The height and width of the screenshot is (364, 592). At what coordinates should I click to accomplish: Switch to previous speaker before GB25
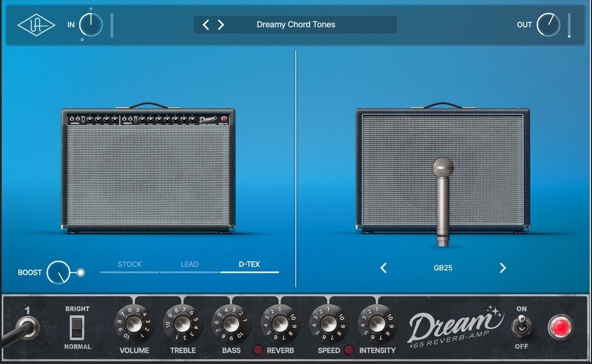coord(384,268)
